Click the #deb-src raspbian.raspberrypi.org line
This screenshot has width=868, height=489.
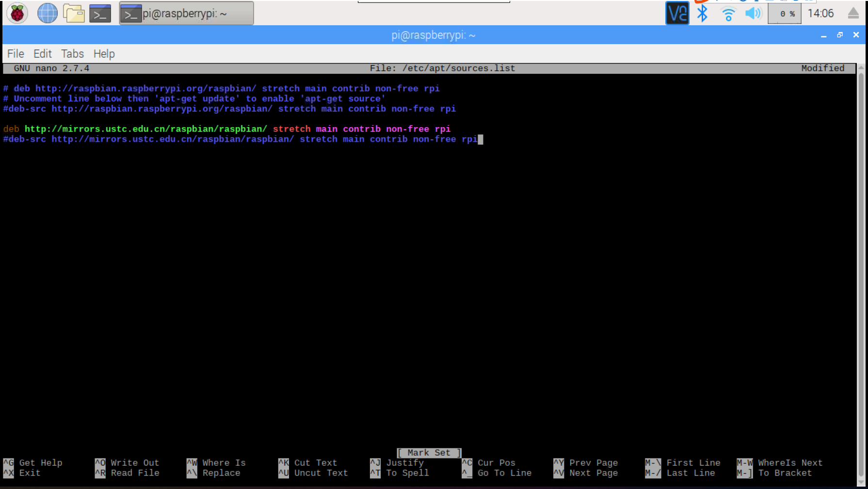[229, 109]
